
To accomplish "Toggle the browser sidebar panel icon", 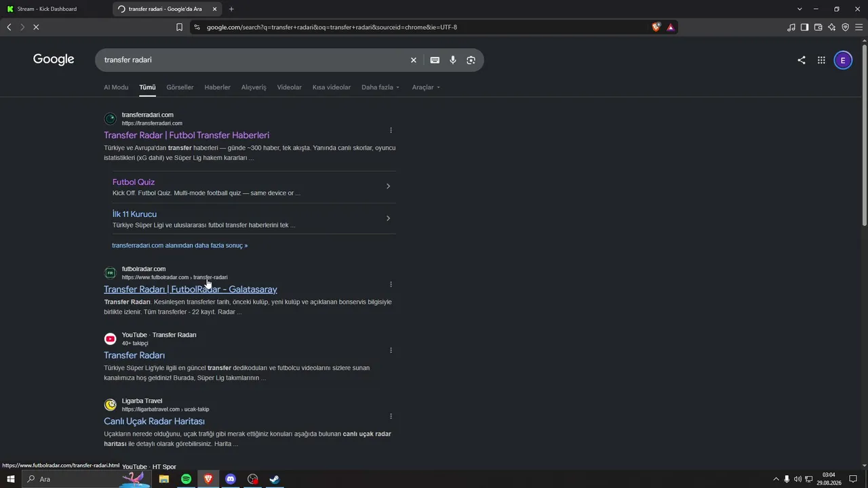I will tap(804, 27).
